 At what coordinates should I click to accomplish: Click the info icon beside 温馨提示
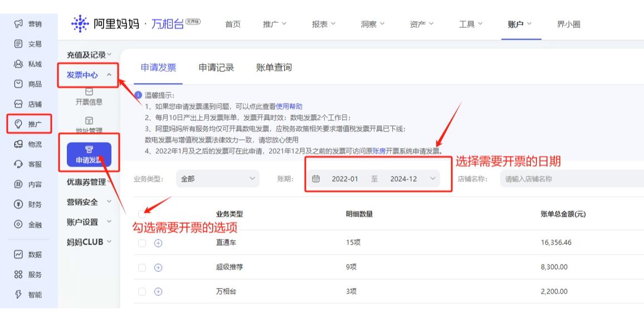(x=138, y=95)
